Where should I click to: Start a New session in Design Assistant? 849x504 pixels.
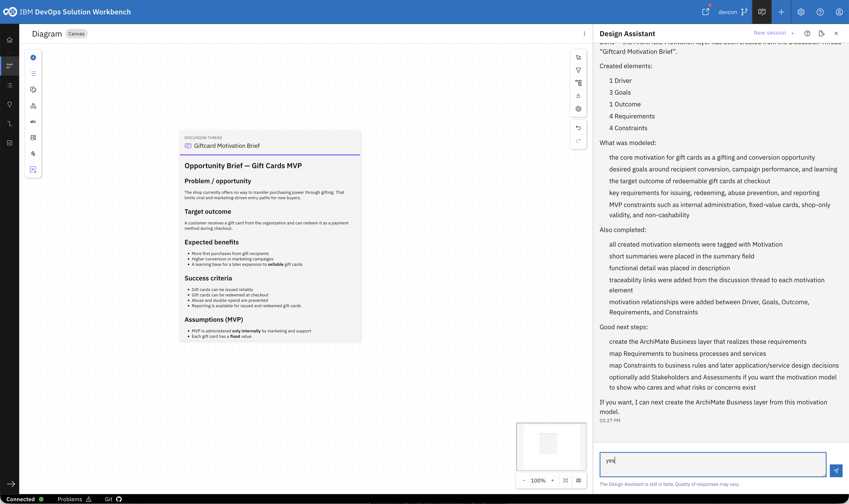774,33
